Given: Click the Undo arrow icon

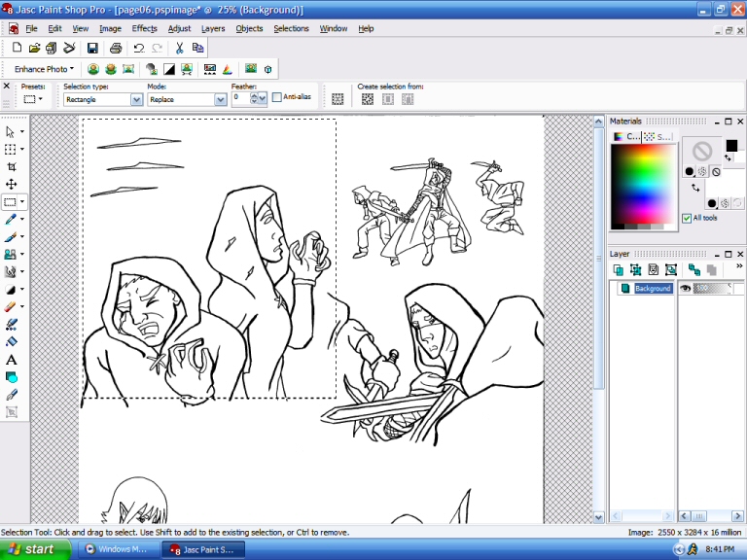Looking at the screenshot, I should pyautogui.click(x=139, y=48).
